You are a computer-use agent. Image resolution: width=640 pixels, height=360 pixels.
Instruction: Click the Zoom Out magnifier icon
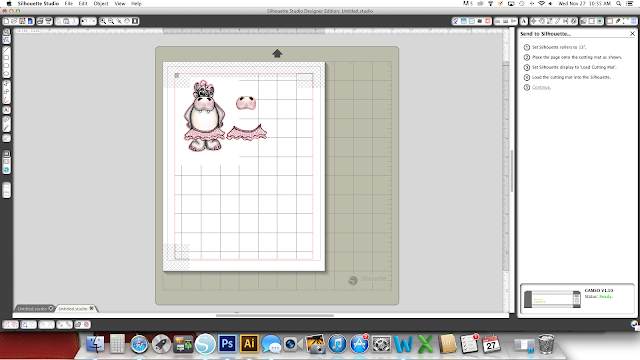pyautogui.click(x=111, y=21)
